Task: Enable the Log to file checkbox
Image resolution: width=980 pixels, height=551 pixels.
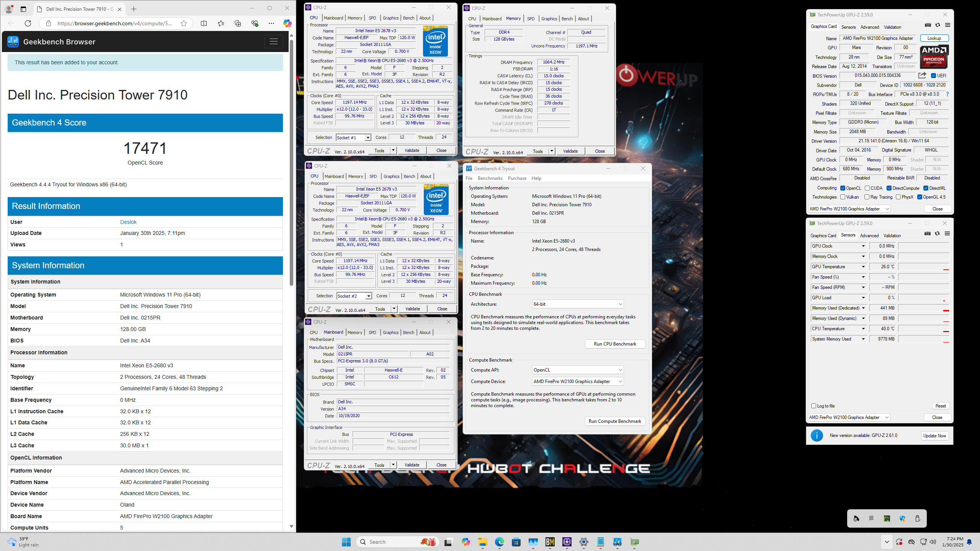Action: coord(813,406)
